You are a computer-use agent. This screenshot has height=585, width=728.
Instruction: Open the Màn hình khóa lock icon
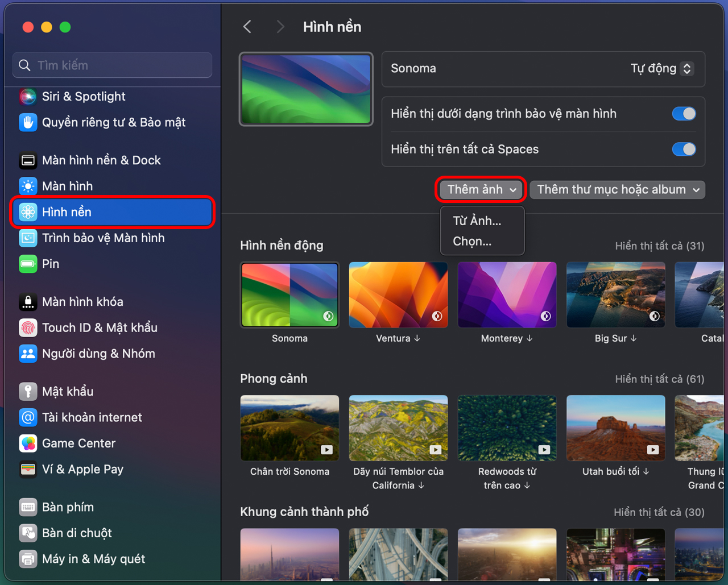(x=28, y=302)
